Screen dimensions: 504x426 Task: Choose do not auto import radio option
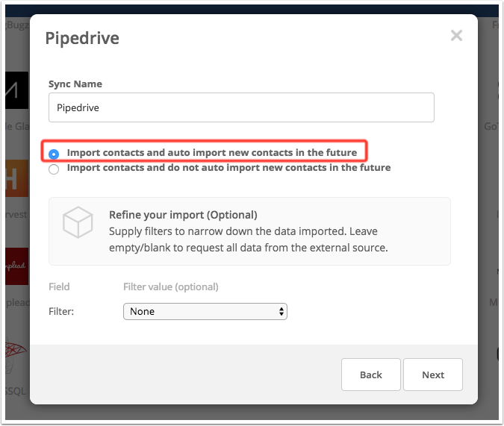coord(54,169)
